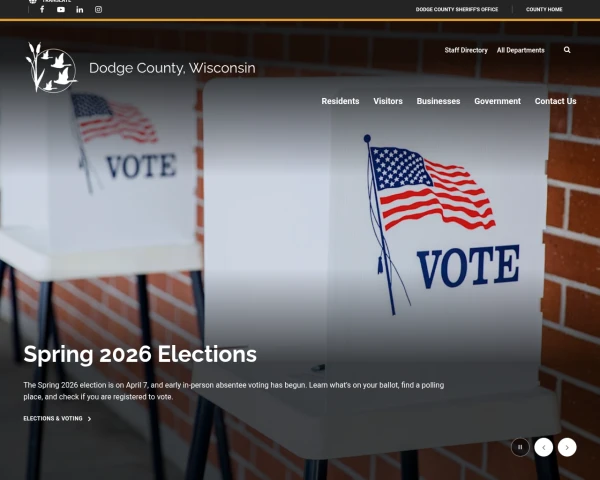Open the Facebook social icon
The height and width of the screenshot is (480, 600).
42,9
